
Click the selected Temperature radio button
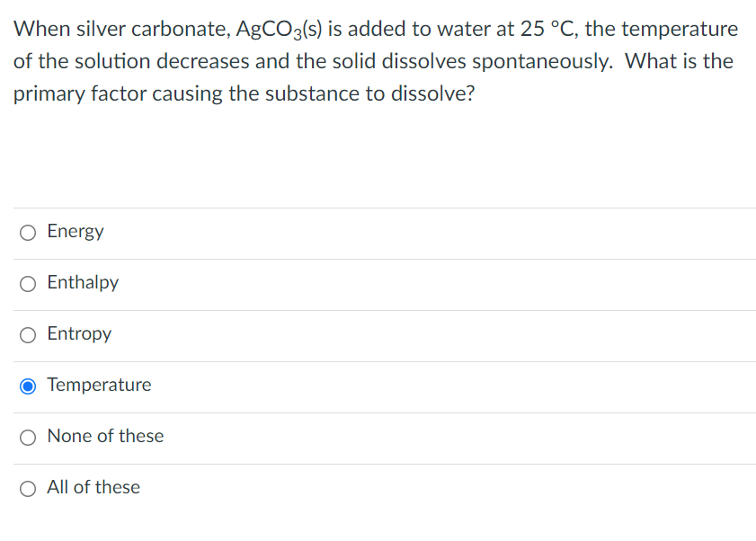pos(28,386)
